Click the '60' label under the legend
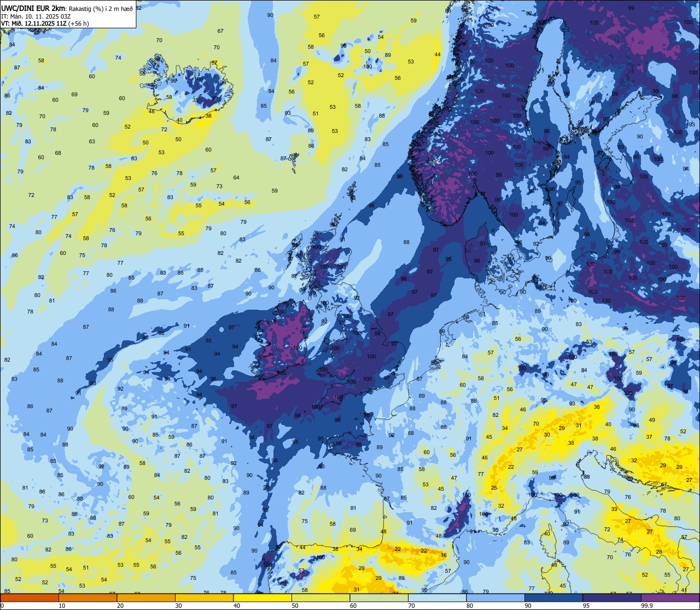 (x=353, y=606)
